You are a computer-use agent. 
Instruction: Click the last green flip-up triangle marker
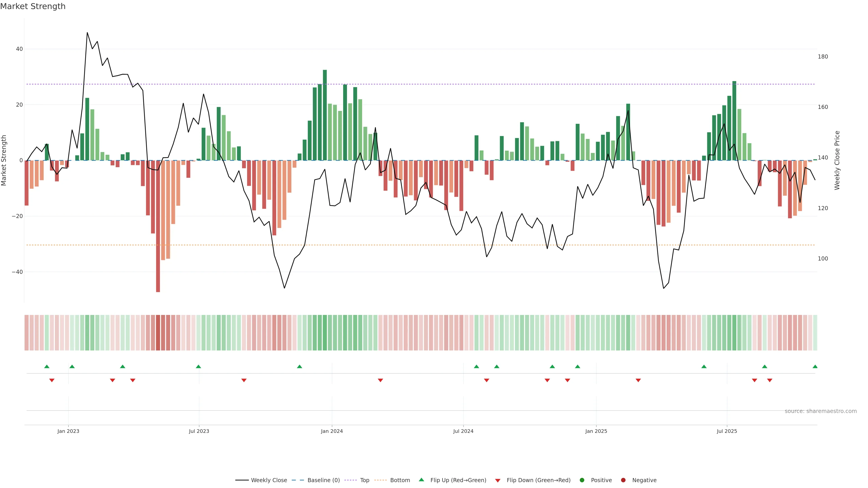coord(815,366)
